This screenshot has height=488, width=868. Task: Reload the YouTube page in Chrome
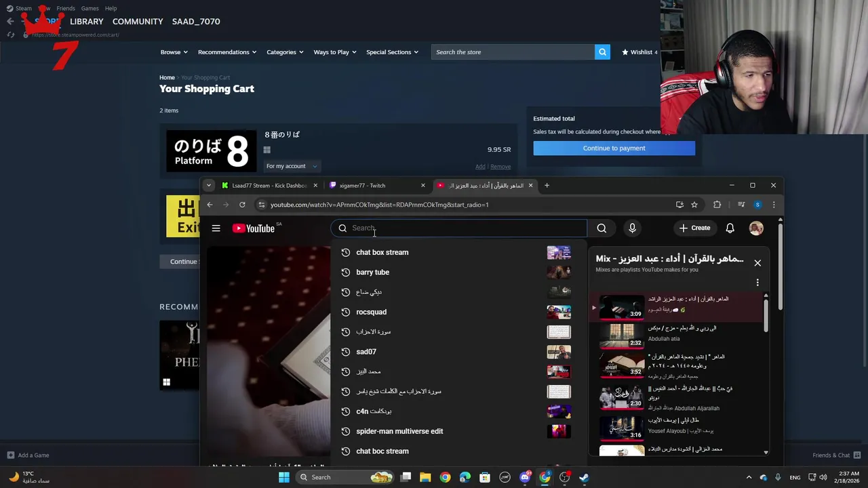[242, 205]
